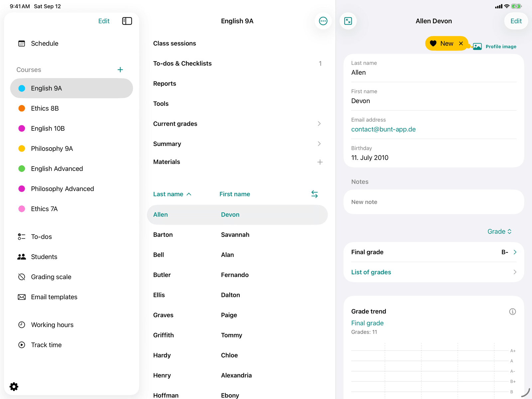Remove the New tag using its X
Image resolution: width=532 pixels, height=399 pixels.
pos(461,44)
